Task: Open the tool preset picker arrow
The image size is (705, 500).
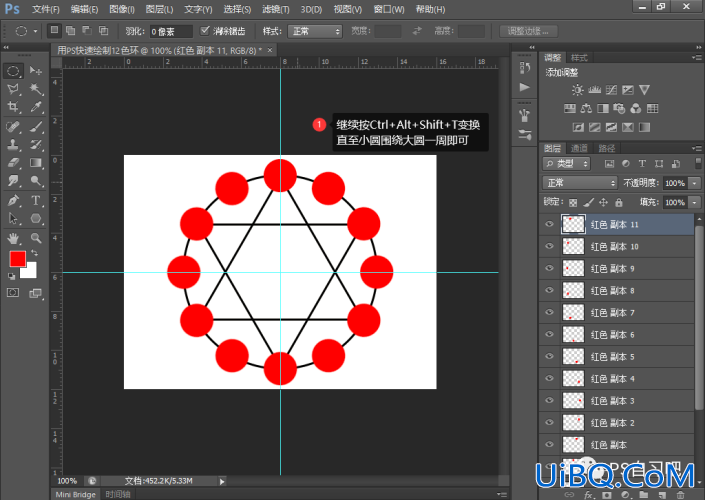Action: [x=35, y=31]
